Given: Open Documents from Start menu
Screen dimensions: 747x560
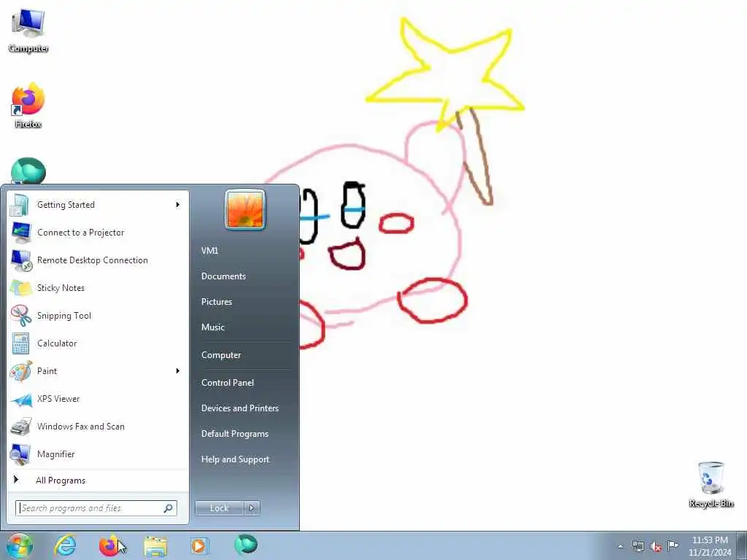Looking at the screenshot, I should click(223, 276).
